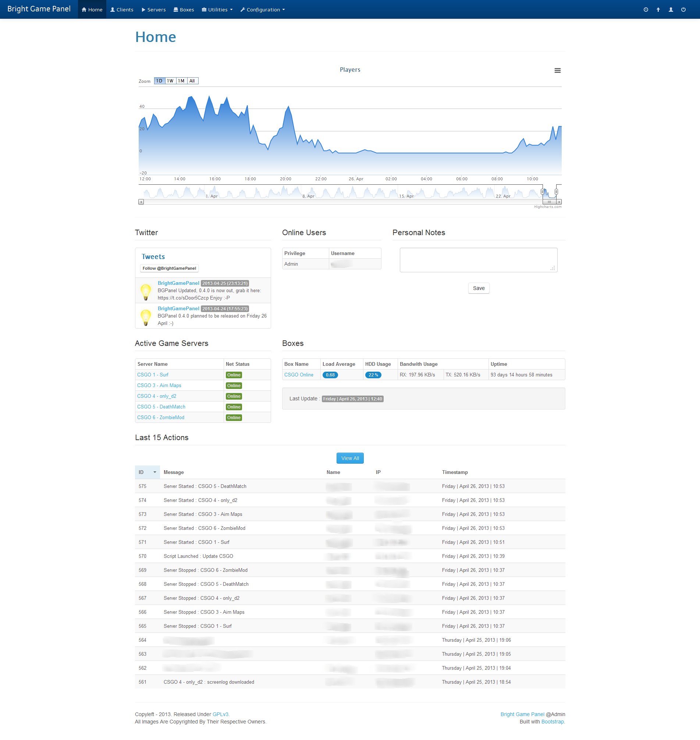Toggle chart zoom to All

click(192, 81)
